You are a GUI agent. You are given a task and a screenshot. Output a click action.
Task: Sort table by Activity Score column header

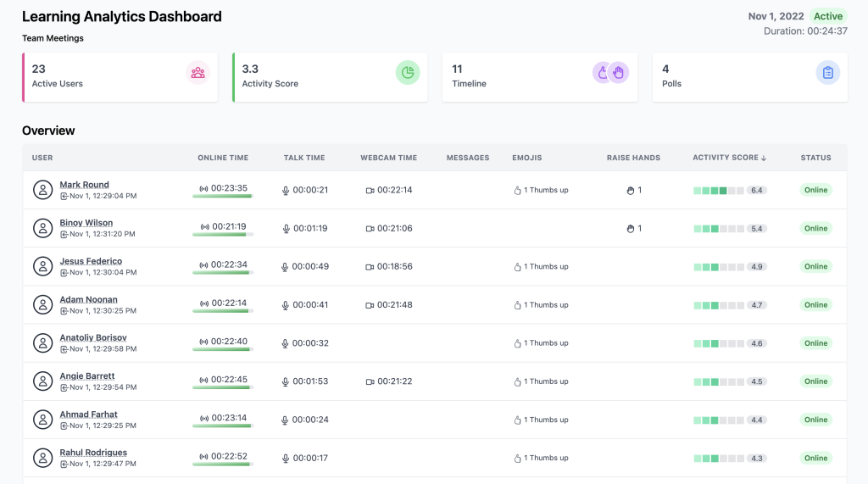(x=729, y=158)
